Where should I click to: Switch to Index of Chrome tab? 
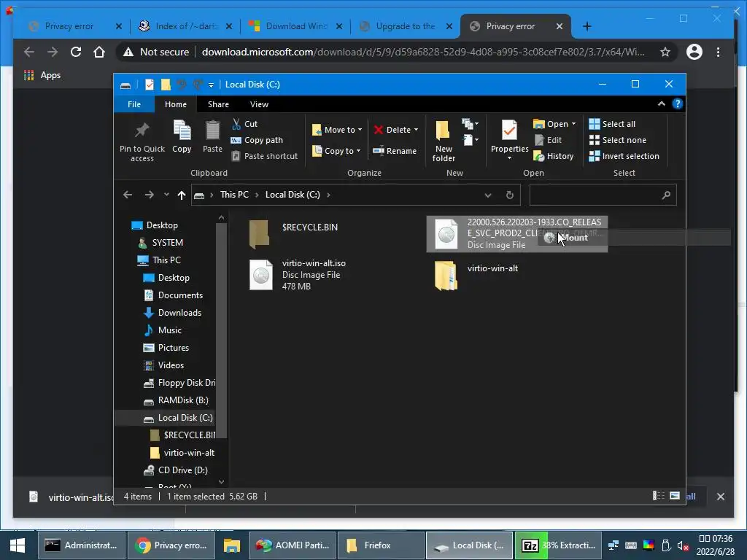pyautogui.click(x=185, y=26)
